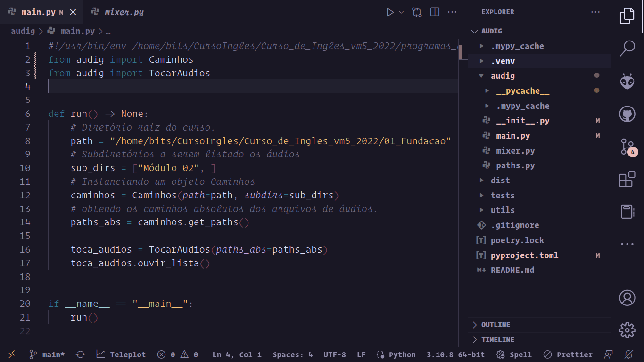Expand the utils folder
The width and height of the screenshot is (644, 362).
click(x=539, y=210)
